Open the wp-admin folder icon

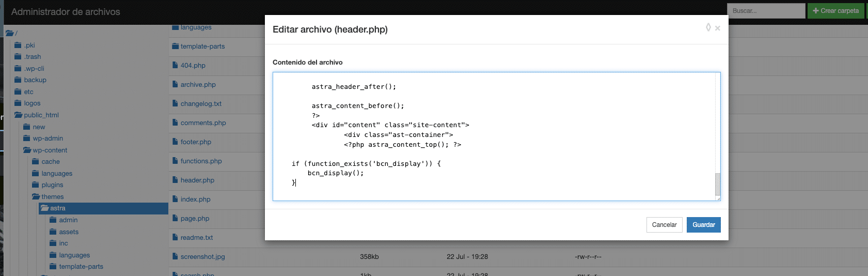click(27, 139)
